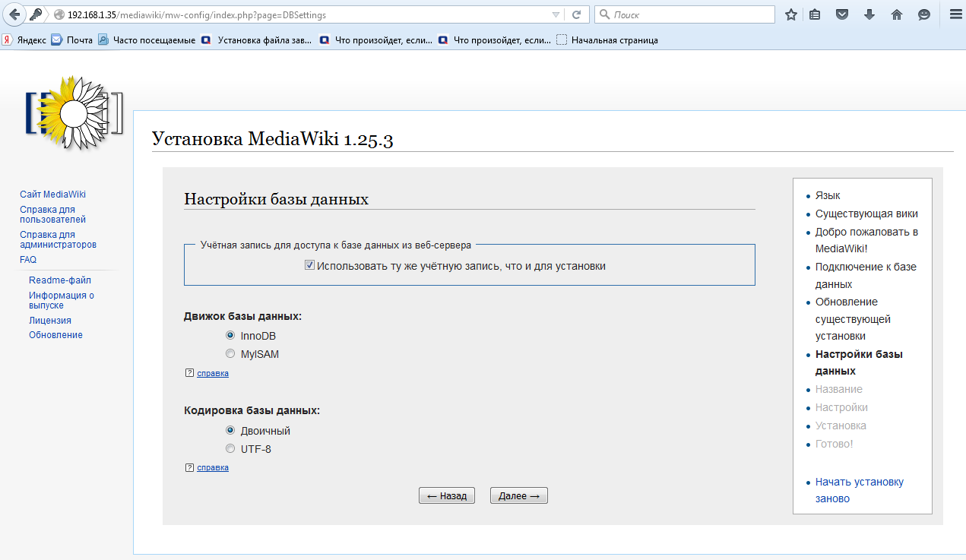Viewport: 966px width, 560px height.
Task: Click the greyed Название step text
Action: (839, 389)
